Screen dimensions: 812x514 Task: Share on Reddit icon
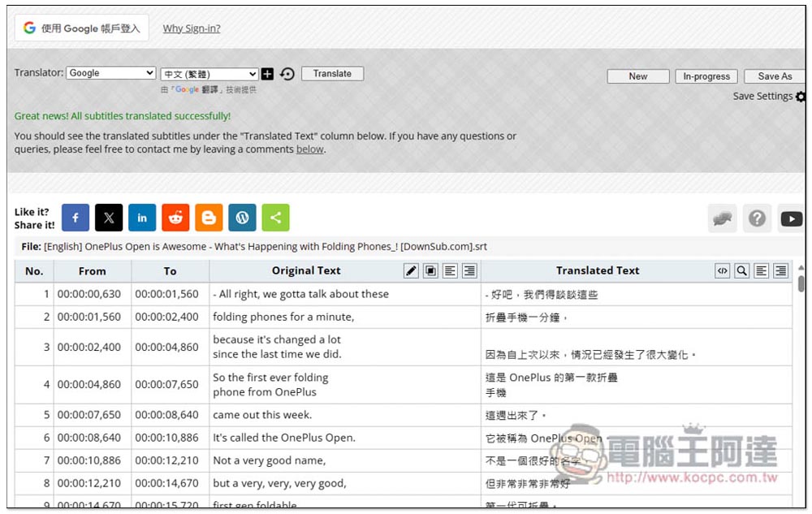coord(175,218)
